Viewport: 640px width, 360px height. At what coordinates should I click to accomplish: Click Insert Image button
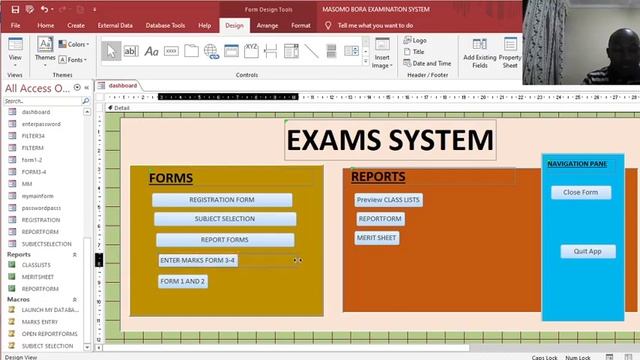(382, 53)
